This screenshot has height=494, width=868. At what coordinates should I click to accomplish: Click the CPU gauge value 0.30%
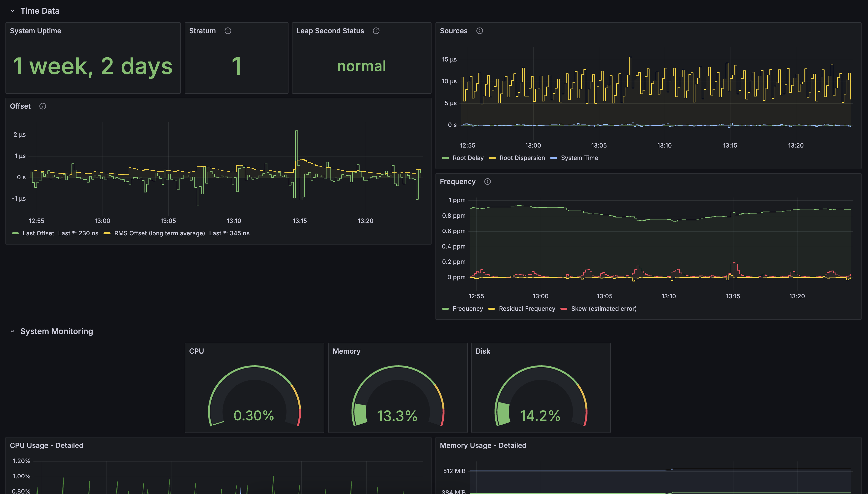[254, 416]
